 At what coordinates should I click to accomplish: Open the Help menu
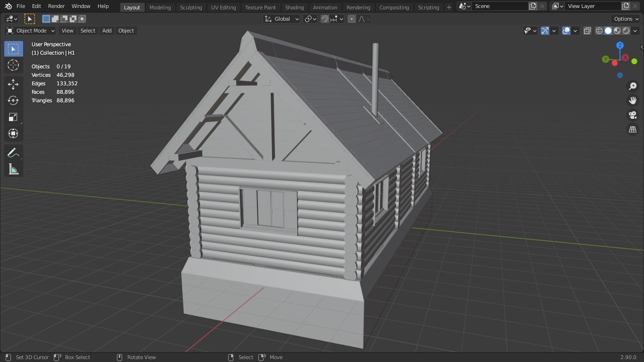(x=103, y=6)
